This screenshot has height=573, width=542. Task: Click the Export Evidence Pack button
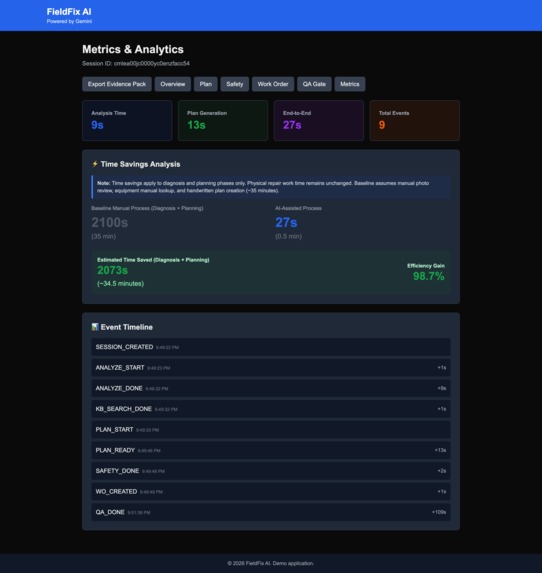coord(117,84)
